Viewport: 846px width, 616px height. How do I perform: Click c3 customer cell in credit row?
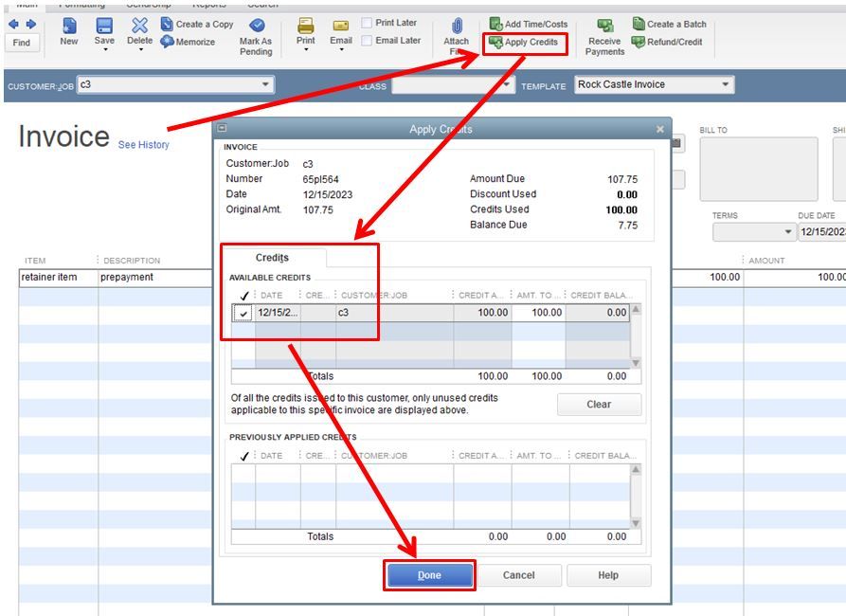coord(395,313)
